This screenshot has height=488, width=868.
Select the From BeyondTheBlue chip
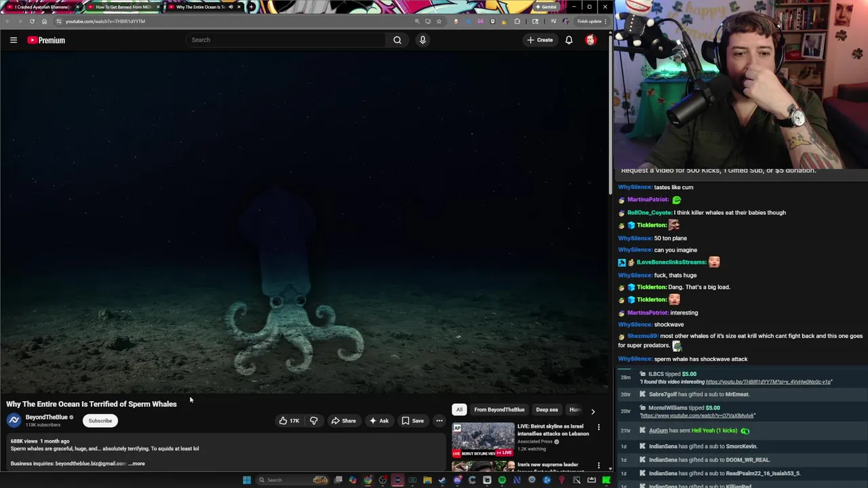point(499,409)
